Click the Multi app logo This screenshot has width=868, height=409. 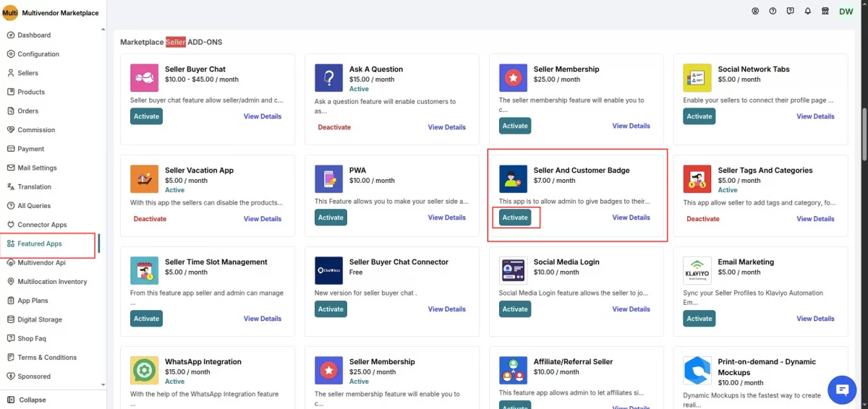click(x=10, y=12)
